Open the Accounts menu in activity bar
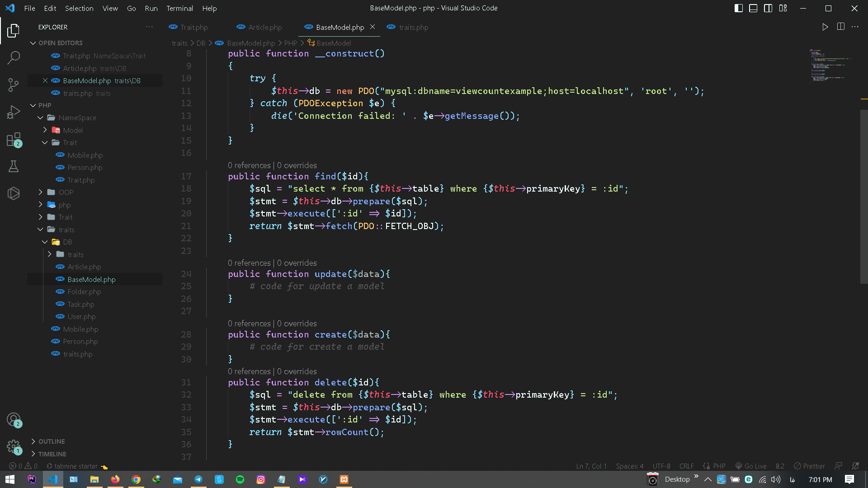 [x=14, y=420]
